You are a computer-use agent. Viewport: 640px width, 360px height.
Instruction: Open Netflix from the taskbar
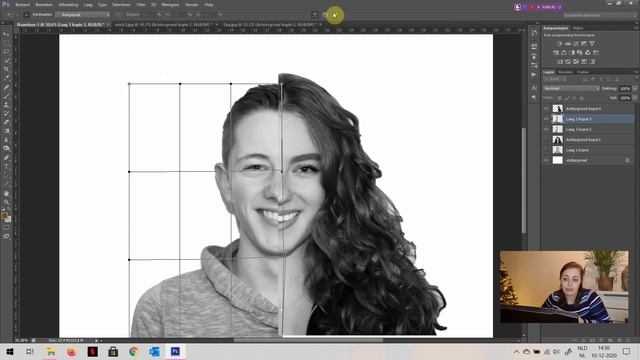(x=93, y=351)
